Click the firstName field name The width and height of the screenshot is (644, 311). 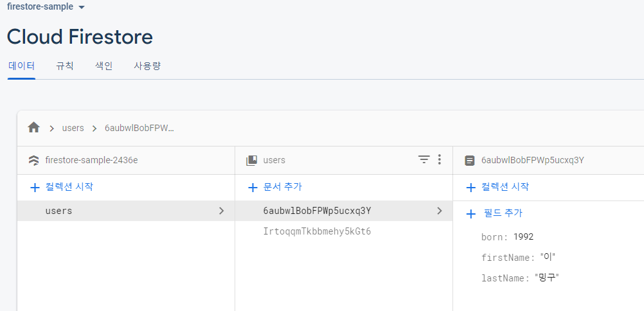point(509,258)
